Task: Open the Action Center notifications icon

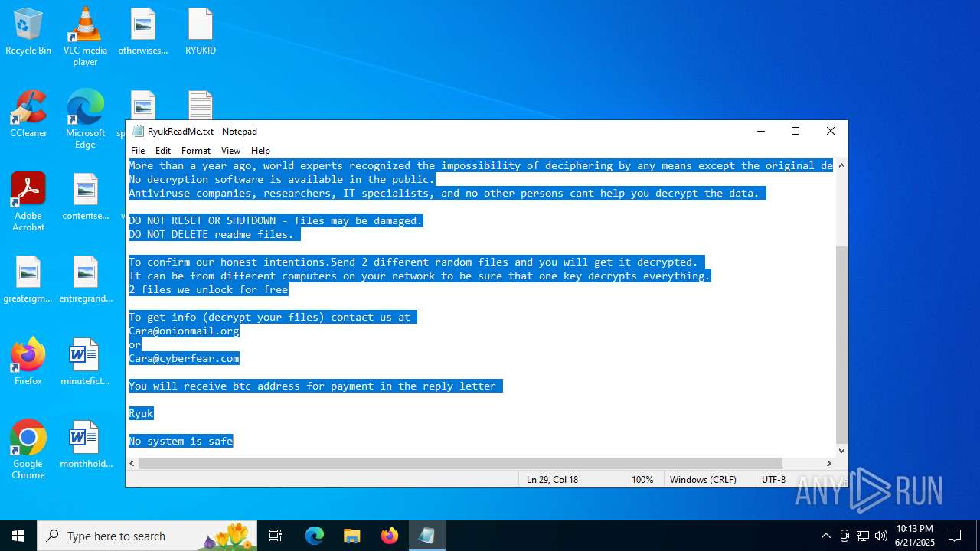Action: coord(955,536)
